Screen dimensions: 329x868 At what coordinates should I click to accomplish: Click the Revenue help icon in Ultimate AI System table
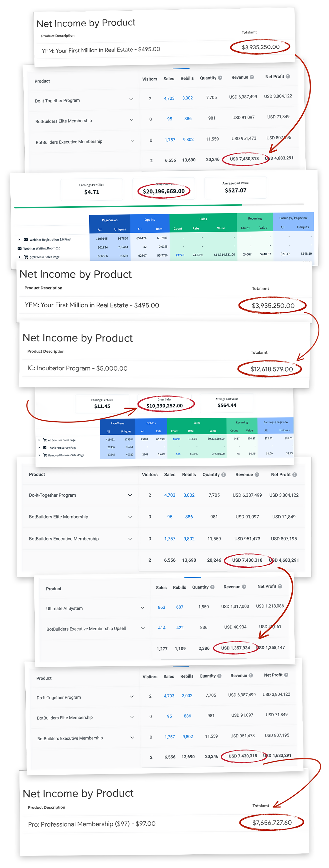pyautogui.click(x=244, y=587)
